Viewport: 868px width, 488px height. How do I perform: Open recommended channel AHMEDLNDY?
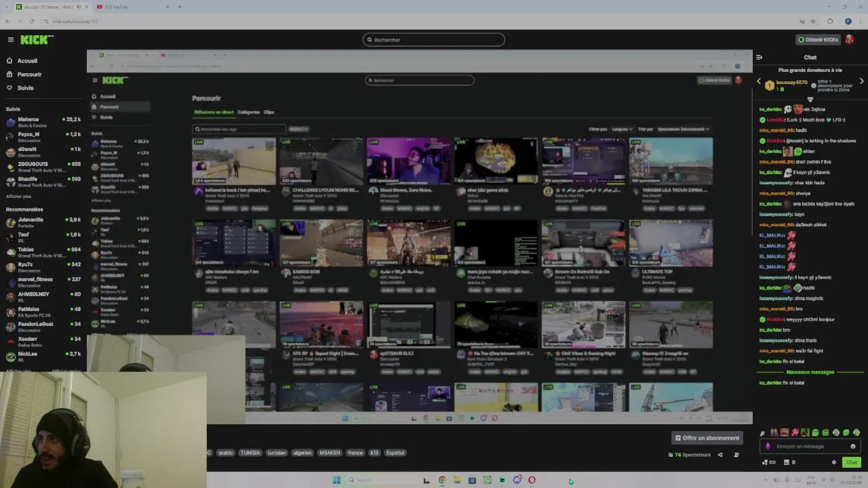point(43,297)
